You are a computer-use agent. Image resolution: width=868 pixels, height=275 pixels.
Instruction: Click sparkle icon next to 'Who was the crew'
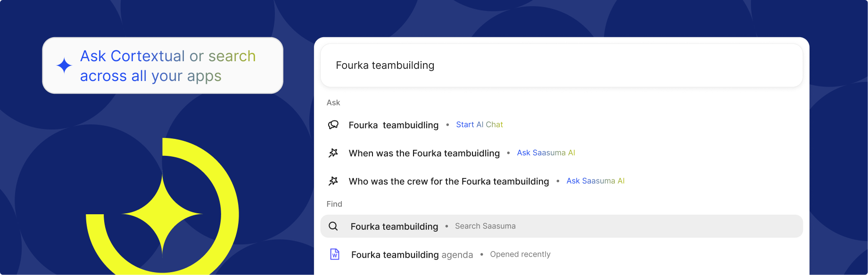[333, 181]
